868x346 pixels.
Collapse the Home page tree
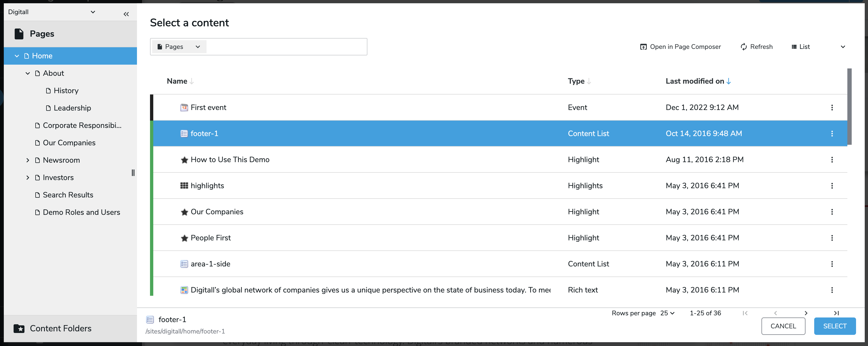pyautogui.click(x=17, y=55)
